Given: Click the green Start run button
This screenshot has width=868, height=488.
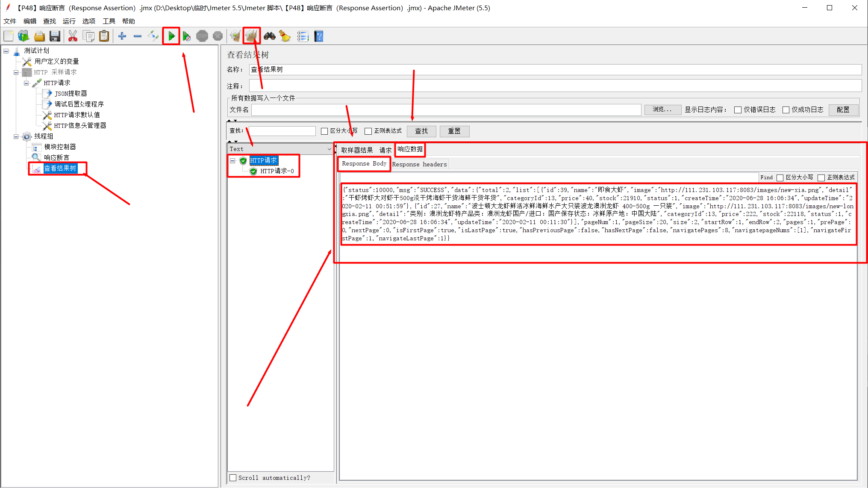Looking at the screenshot, I should (171, 36).
